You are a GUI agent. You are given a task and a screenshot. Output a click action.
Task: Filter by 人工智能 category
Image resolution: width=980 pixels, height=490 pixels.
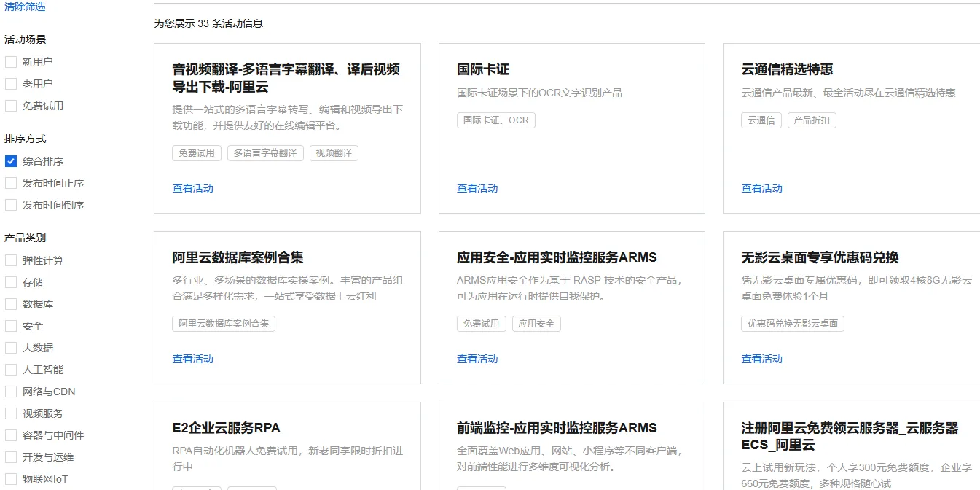click(10, 370)
